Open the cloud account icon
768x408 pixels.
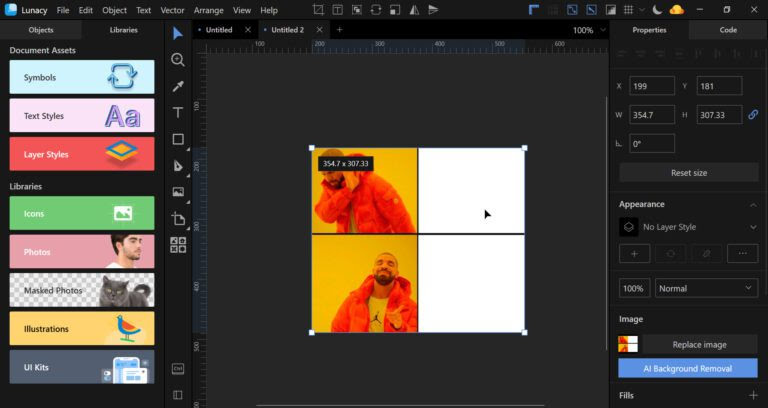[676, 10]
